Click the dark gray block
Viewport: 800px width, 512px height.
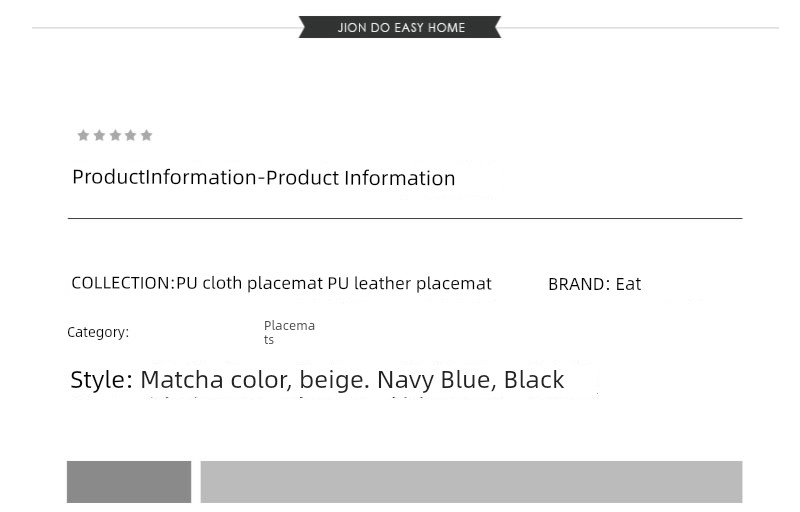[129, 482]
